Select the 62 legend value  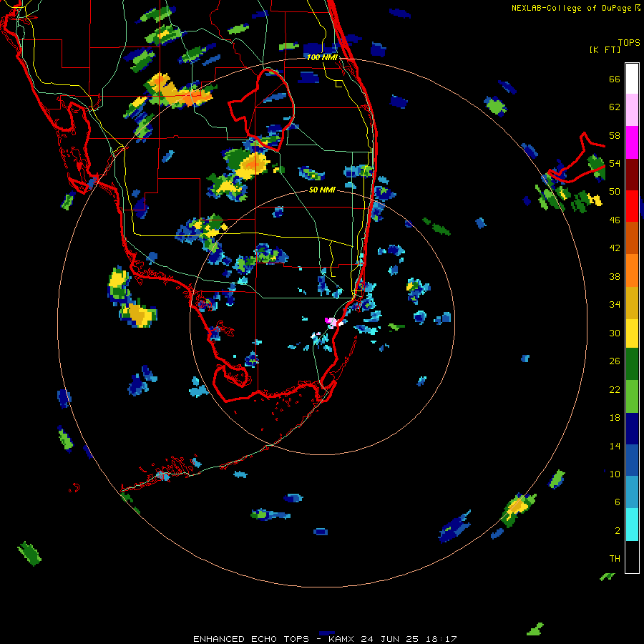pos(615,107)
